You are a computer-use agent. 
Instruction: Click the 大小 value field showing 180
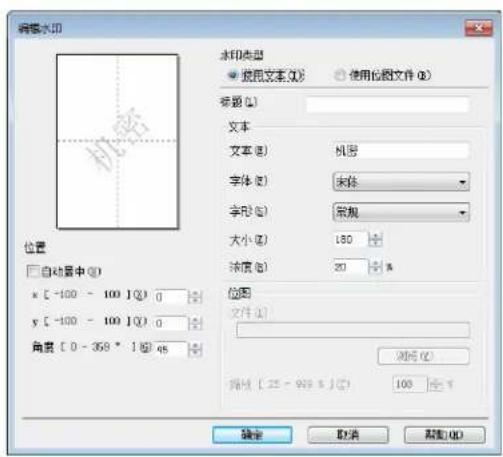pos(350,239)
